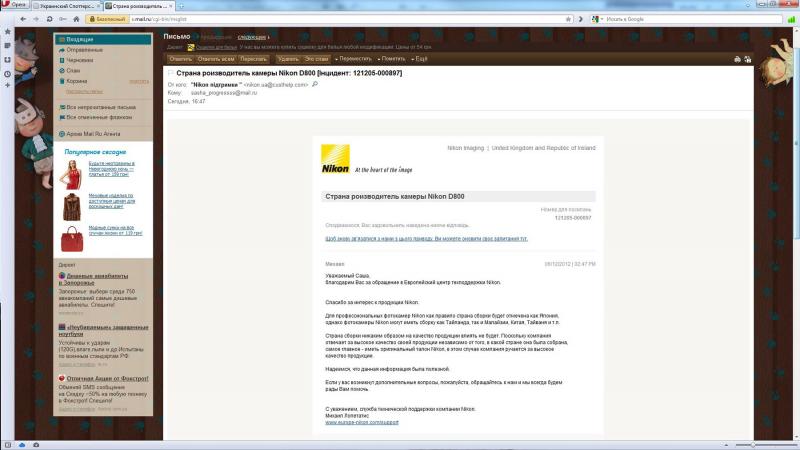
Task: Open the Входящие inbox folder
Action: pos(104,39)
